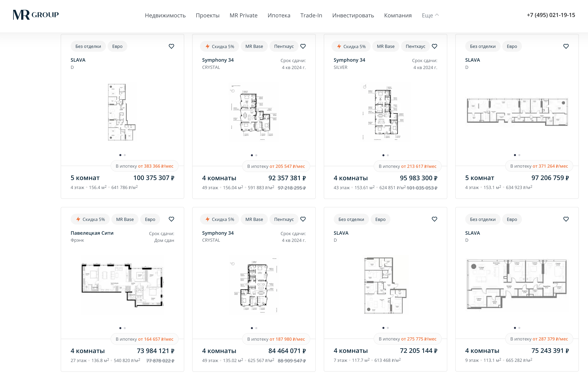Open floor plan of SLAVA 117.7 м² apartment
588x378 pixels.
385,285
